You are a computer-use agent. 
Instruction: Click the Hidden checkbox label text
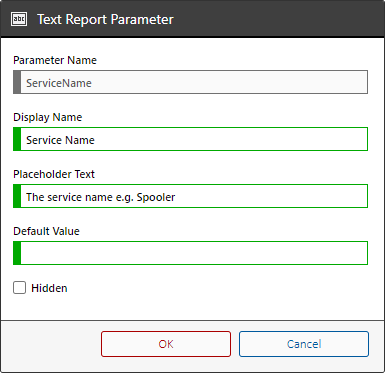click(x=49, y=288)
